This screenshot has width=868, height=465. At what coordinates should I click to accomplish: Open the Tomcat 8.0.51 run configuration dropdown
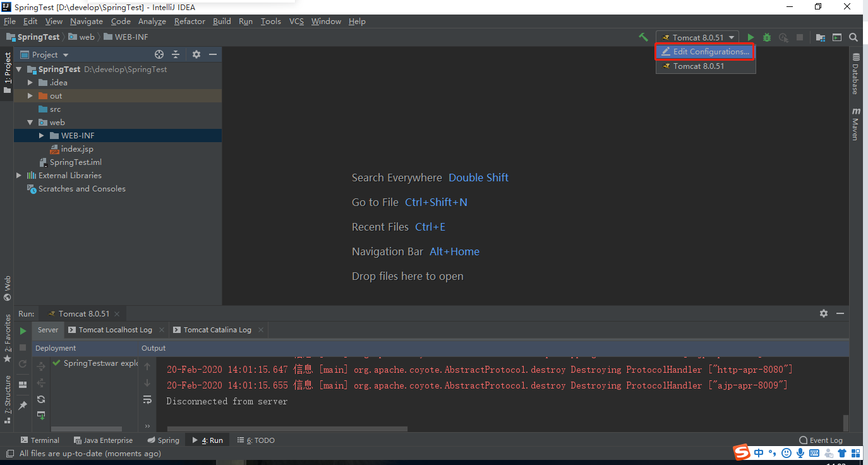tap(697, 37)
